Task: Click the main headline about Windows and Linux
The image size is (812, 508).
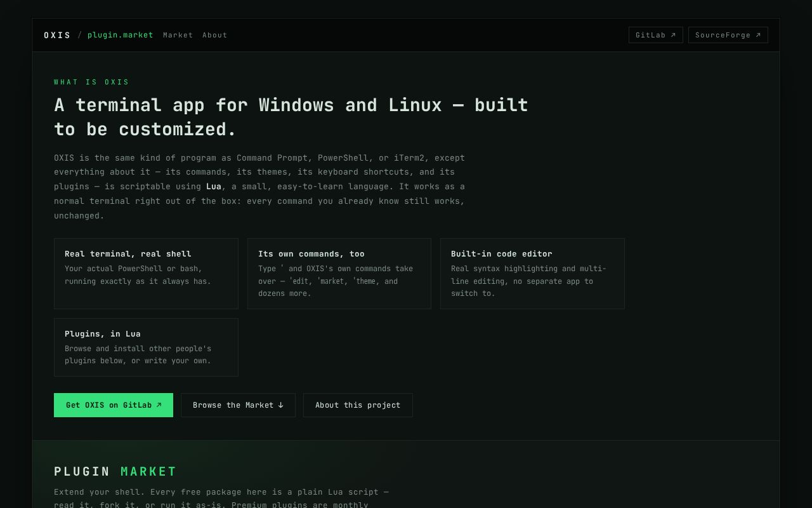Action: [x=291, y=117]
